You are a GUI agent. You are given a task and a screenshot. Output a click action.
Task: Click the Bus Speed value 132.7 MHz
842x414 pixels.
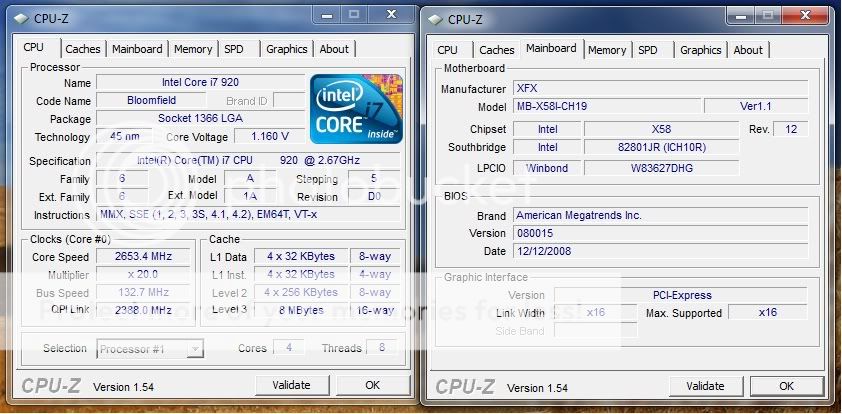tap(143, 293)
